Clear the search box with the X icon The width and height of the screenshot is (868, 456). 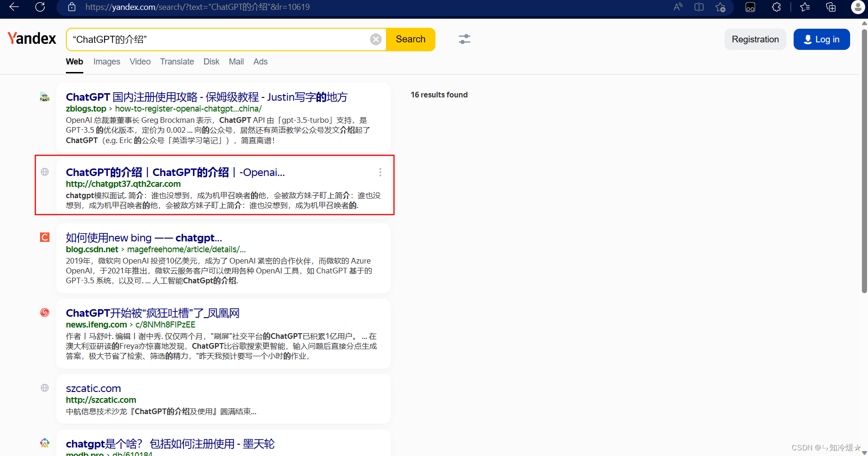click(x=376, y=40)
